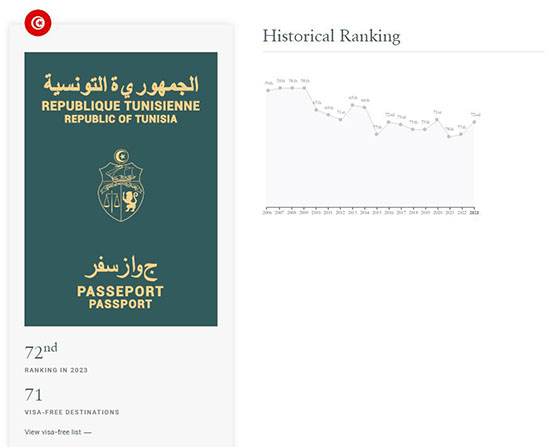The height and width of the screenshot is (447, 550).
Task: Select the 2006 data point on chart
Action: pyautogui.click(x=268, y=90)
